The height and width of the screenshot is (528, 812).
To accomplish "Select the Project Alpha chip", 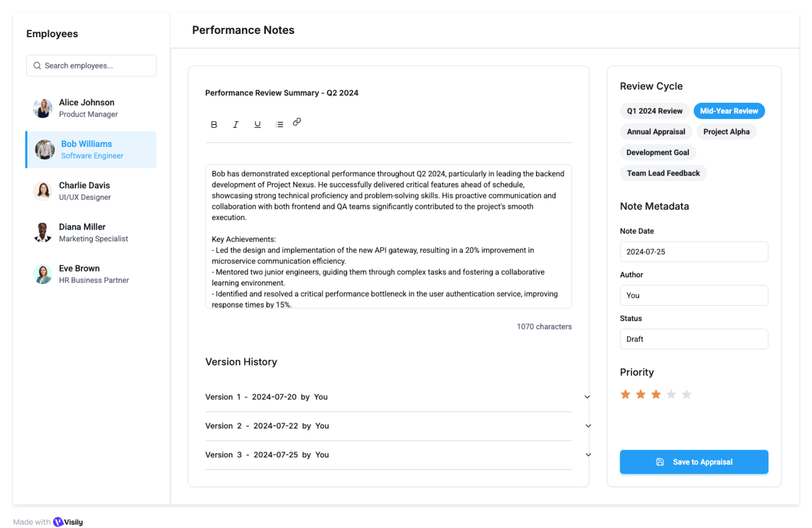I will 726,132.
